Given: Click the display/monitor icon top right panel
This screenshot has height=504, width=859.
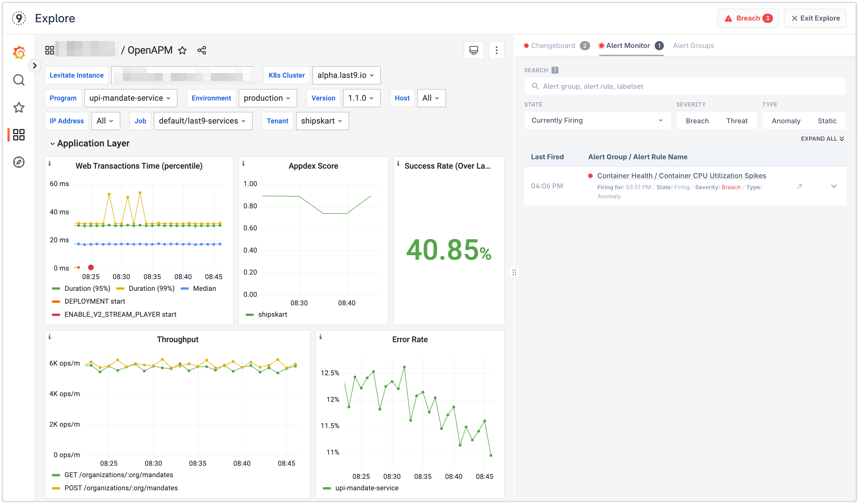Looking at the screenshot, I should click(x=474, y=50).
